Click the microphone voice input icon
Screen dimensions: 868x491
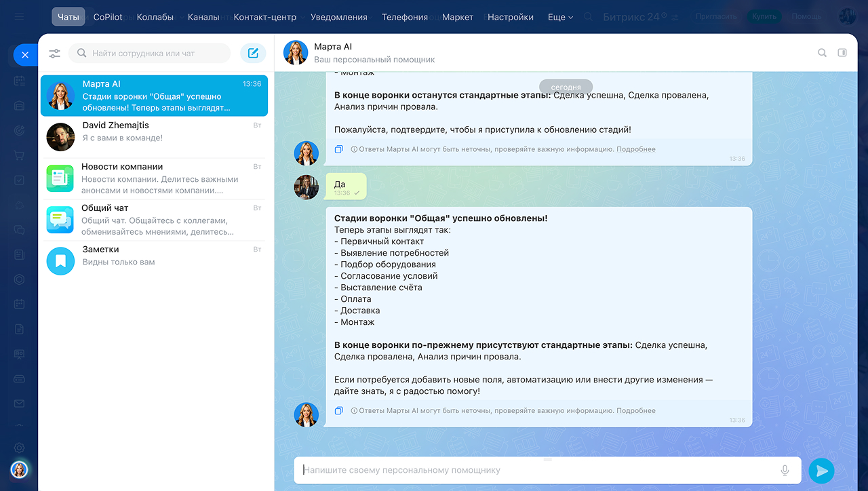coord(785,470)
